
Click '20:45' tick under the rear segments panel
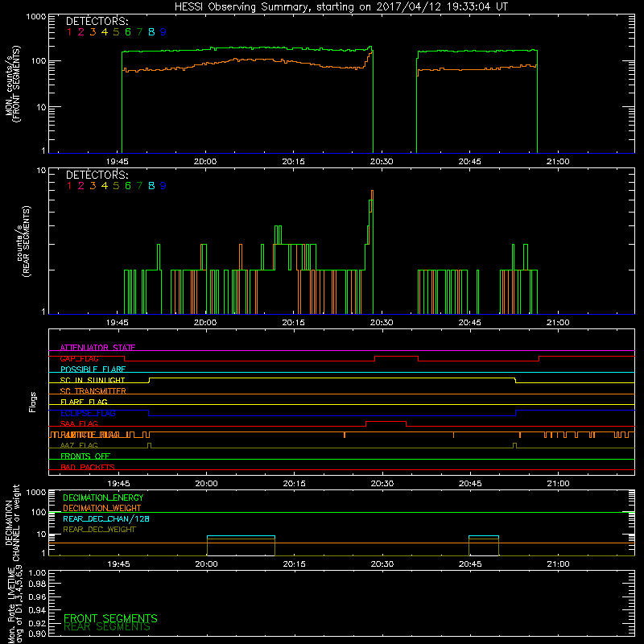(469, 323)
